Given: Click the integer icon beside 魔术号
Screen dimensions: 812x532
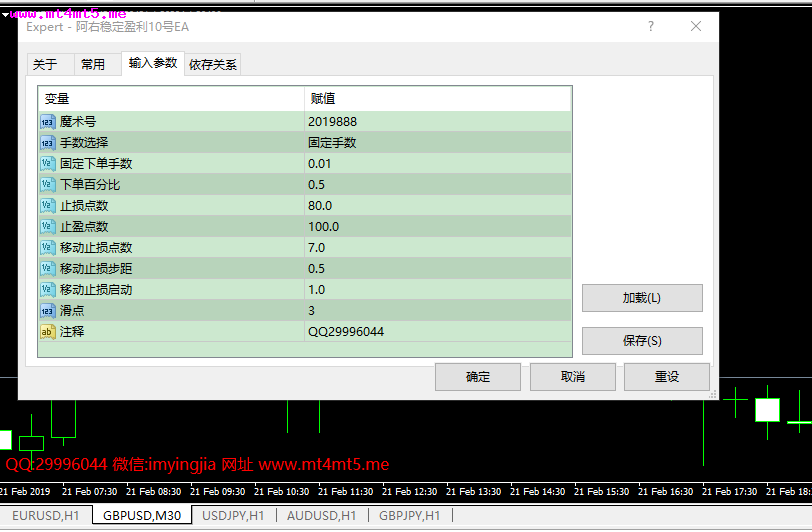Looking at the screenshot, I should point(47,122).
